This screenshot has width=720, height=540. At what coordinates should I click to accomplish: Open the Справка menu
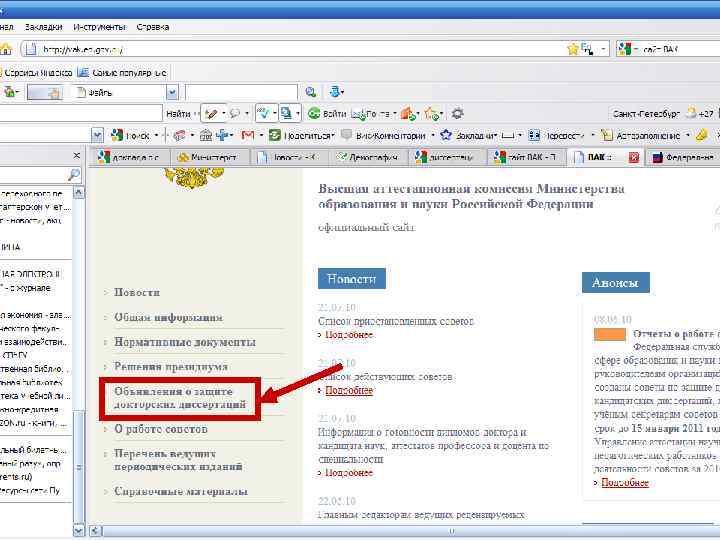(152, 27)
